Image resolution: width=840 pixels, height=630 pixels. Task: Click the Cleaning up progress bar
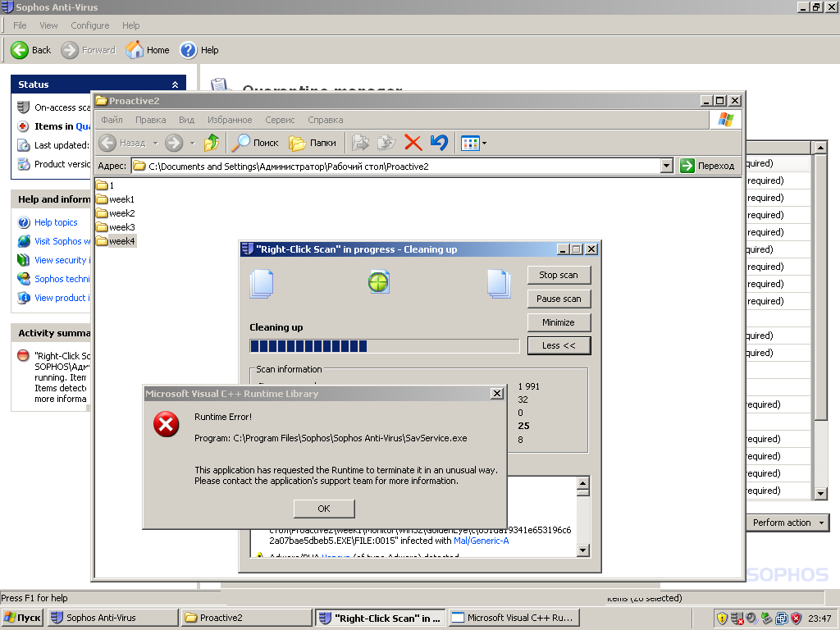pyautogui.click(x=384, y=346)
